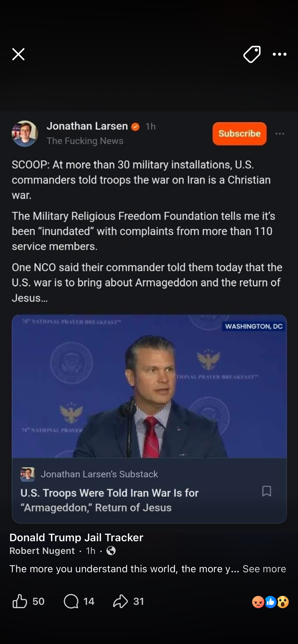Tap the tag icon at top
This screenshot has width=298, height=644.
click(x=252, y=54)
